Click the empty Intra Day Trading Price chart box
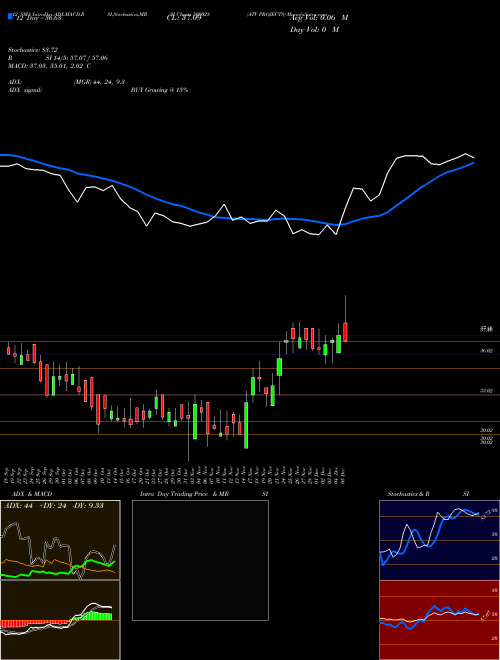This screenshot has width=500, height=660. click(x=200, y=560)
